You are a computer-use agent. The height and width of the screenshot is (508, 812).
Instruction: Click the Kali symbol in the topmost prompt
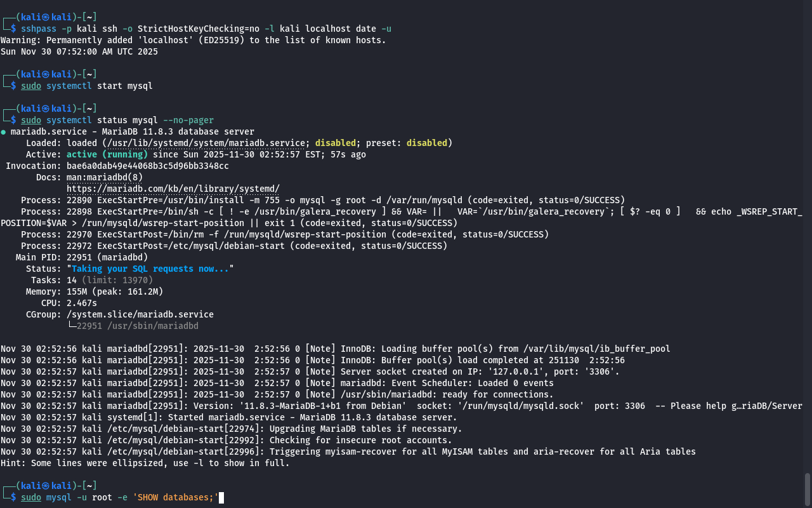pyautogui.click(x=46, y=17)
